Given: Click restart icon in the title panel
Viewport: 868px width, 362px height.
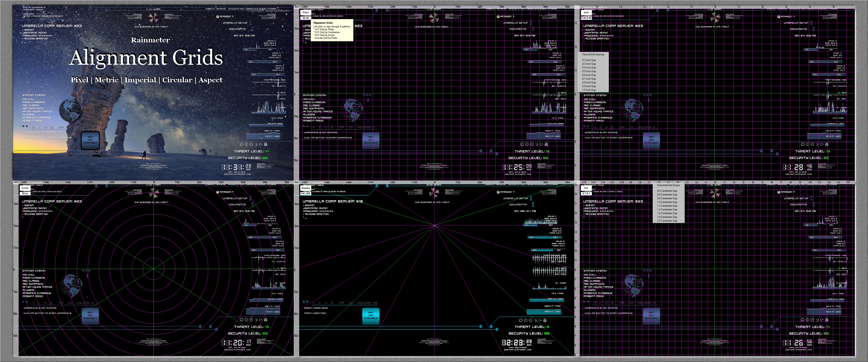Looking at the screenshot, I should click(x=241, y=144).
